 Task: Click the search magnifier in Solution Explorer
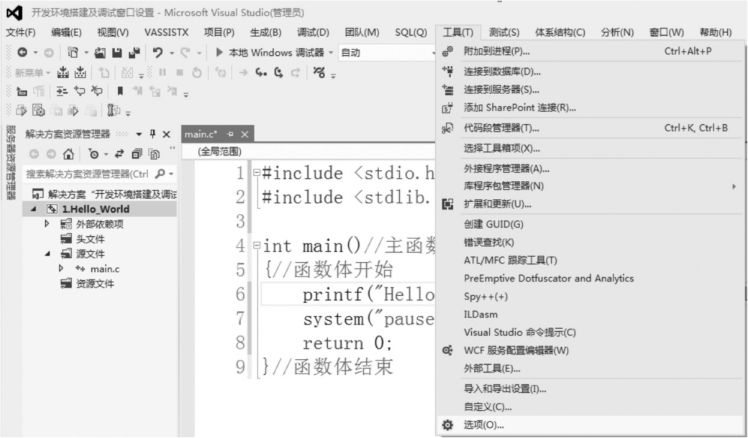coord(160,174)
